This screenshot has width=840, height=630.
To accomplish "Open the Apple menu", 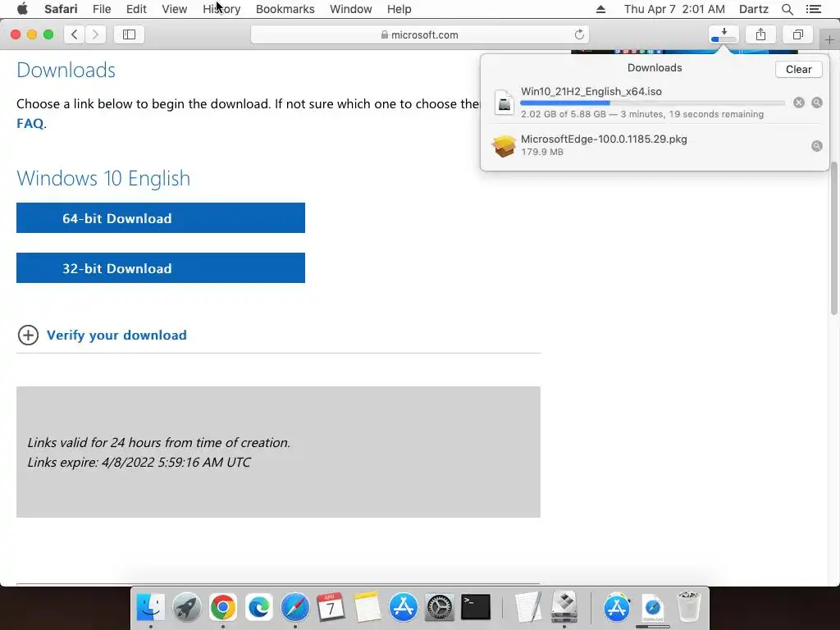I will tap(22, 9).
